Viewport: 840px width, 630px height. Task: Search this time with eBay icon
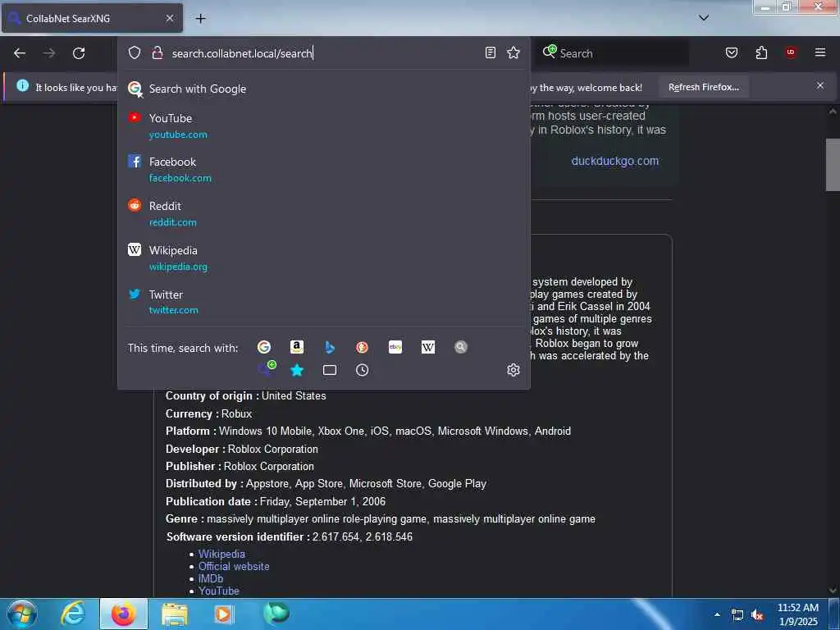395,347
